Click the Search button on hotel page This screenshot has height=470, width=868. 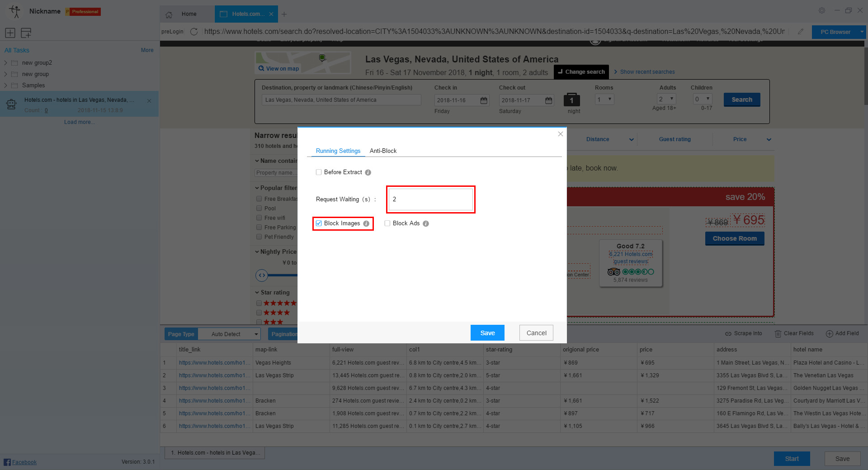742,100
